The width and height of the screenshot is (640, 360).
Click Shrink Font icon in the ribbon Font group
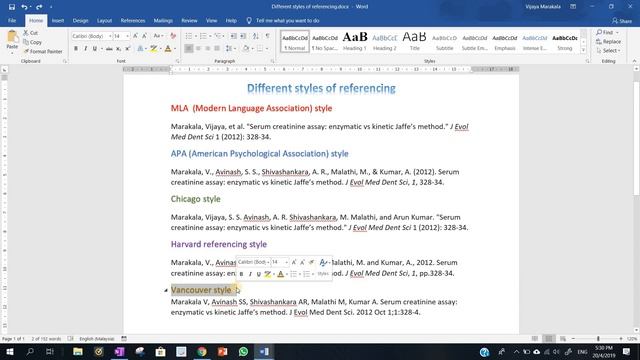click(144, 36)
